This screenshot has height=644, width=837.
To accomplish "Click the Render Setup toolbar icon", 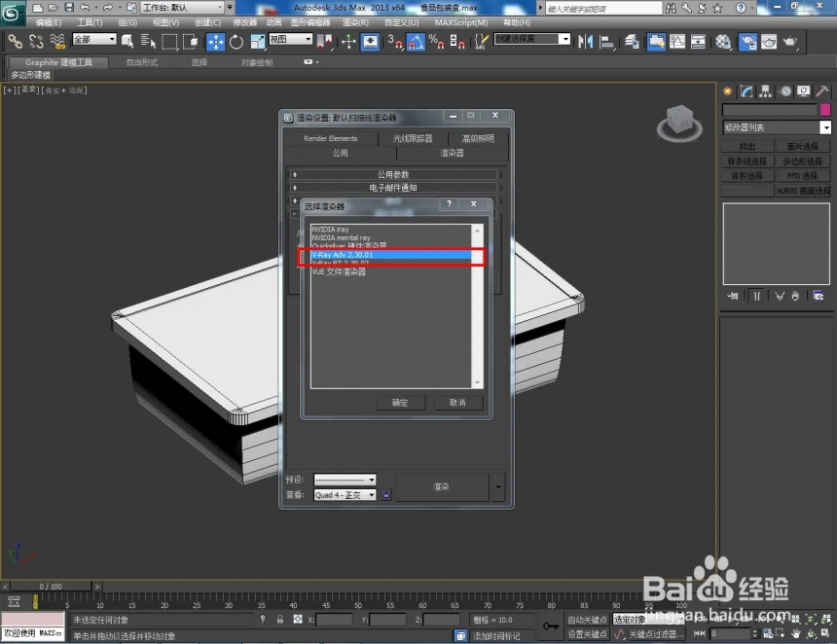I will point(747,41).
